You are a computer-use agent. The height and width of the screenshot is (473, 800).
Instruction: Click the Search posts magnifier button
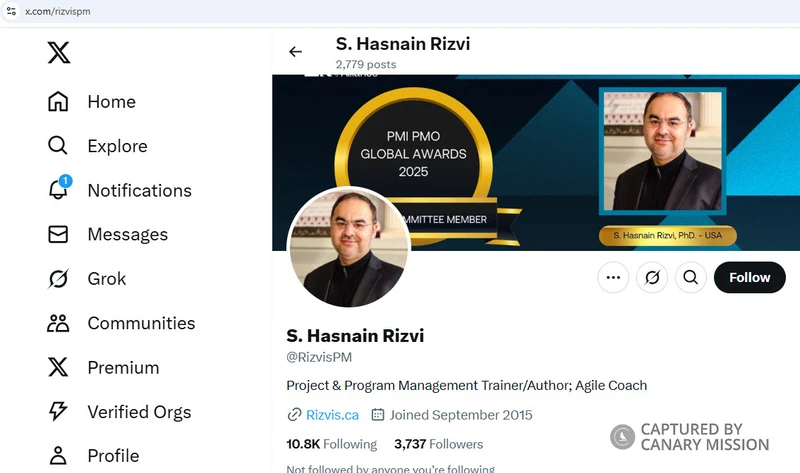point(691,278)
